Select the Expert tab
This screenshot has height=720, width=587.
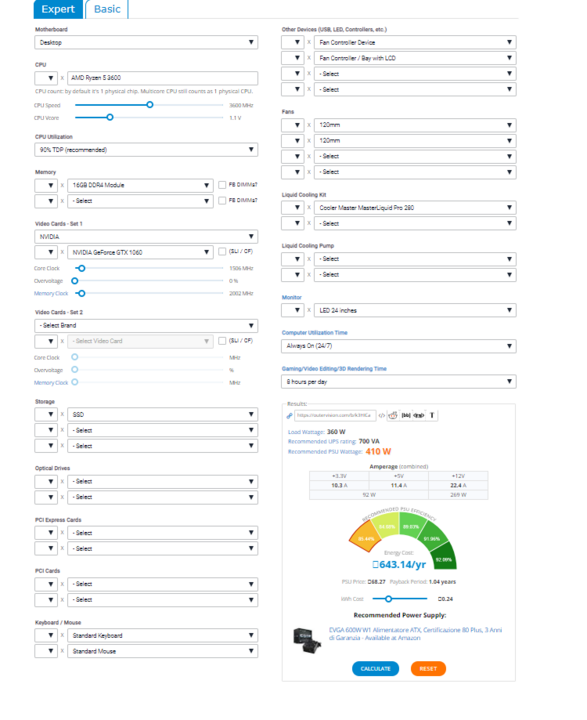click(x=58, y=9)
